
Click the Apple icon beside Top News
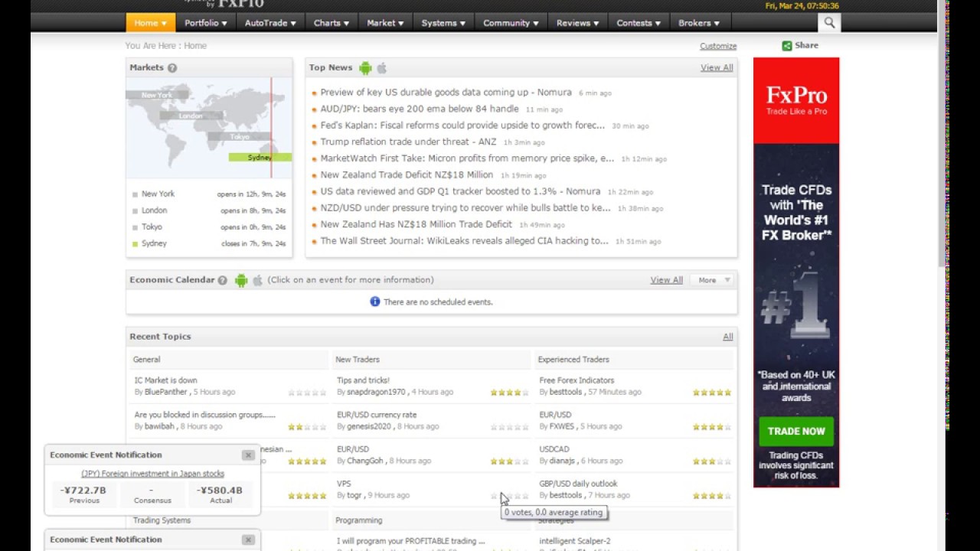coord(381,68)
